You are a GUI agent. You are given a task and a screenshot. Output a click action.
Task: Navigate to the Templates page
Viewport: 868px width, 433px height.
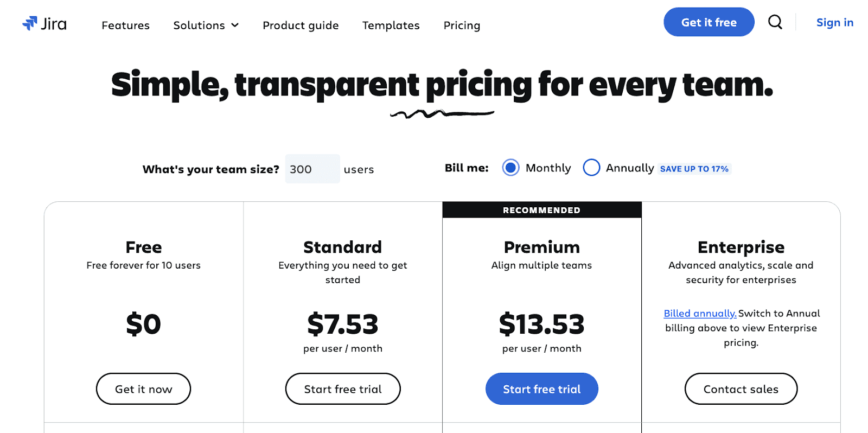[x=391, y=25]
